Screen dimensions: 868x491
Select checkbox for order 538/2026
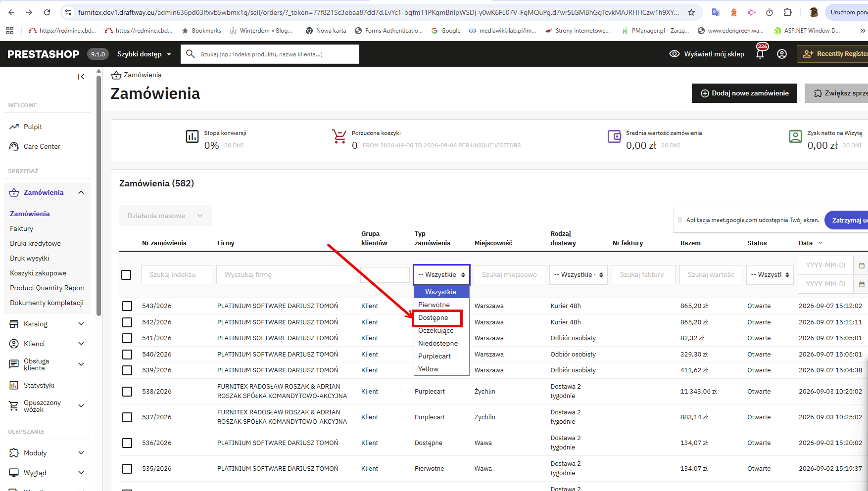(127, 392)
